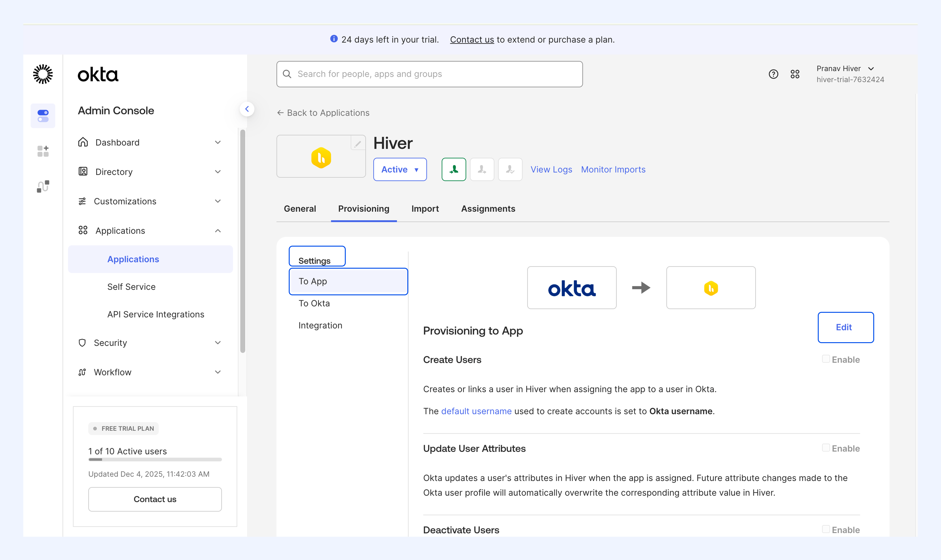Image resolution: width=941 pixels, height=560 pixels.
Task: Click the sidebar vertical scrollbar
Action: (x=243, y=241)
